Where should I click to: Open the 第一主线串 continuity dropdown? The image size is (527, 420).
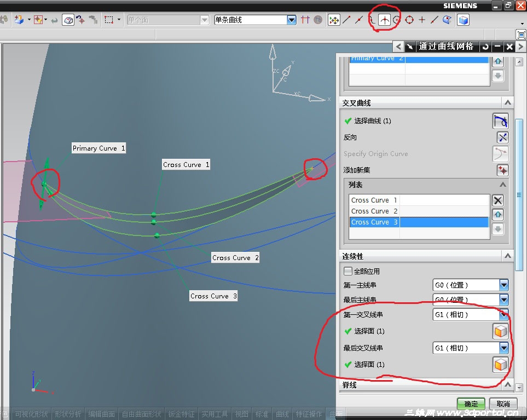click(504, 285)
